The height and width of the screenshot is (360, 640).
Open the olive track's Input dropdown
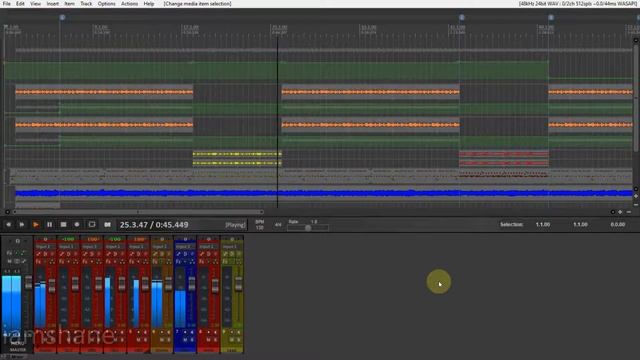coord(231,247)
